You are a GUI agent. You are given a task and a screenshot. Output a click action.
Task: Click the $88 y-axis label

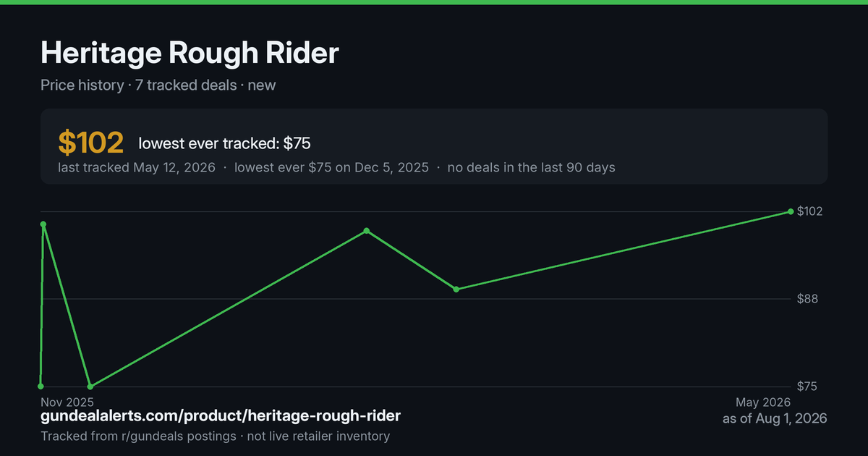click(807, 299)
